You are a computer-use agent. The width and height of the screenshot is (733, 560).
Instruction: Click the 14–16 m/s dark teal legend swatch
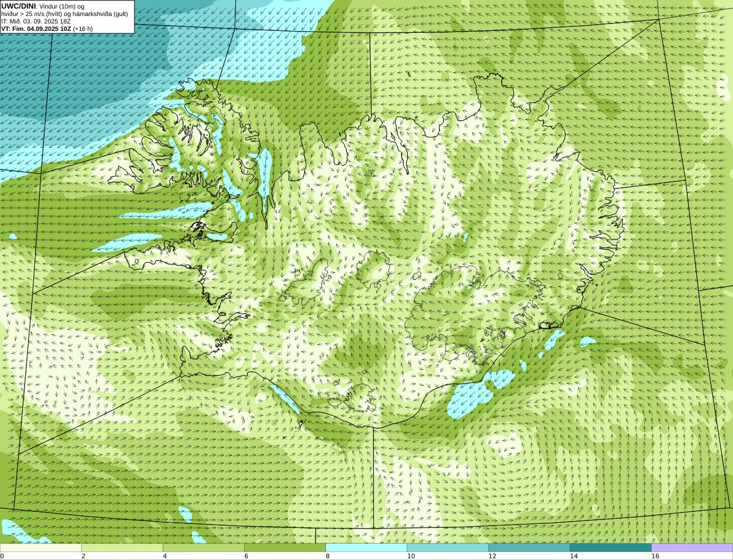pos(610,547)
